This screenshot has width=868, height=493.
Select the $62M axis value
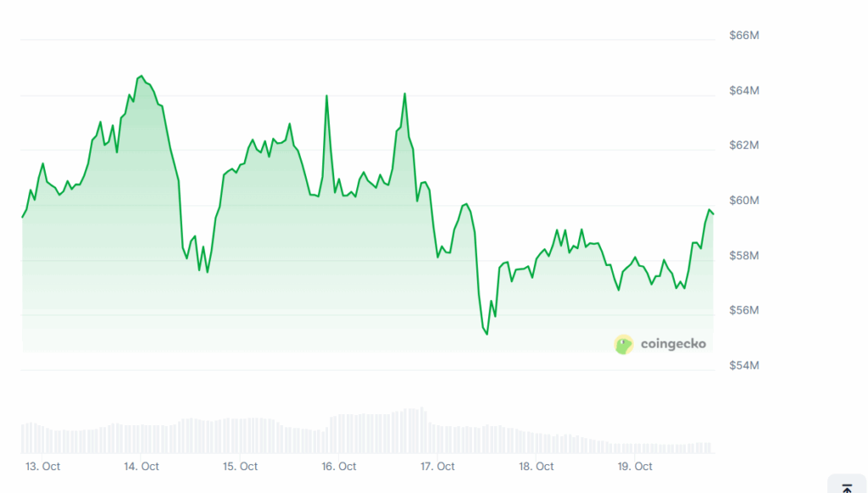point(743,146)
